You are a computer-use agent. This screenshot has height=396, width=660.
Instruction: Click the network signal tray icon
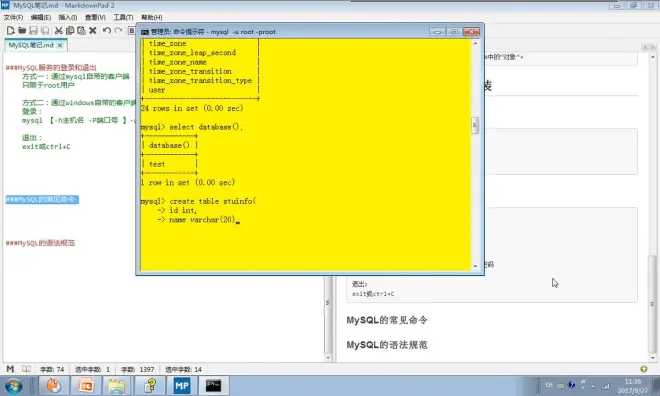coord(605,385)
